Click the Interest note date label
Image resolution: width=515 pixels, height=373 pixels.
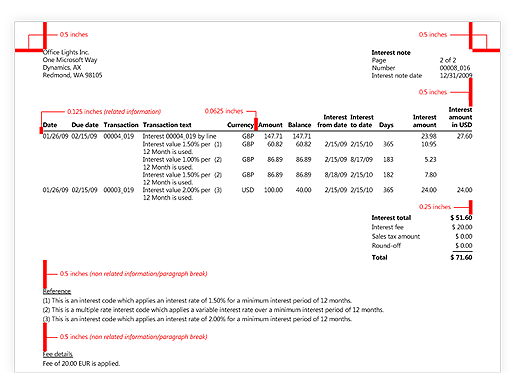[x=397, y=76]
